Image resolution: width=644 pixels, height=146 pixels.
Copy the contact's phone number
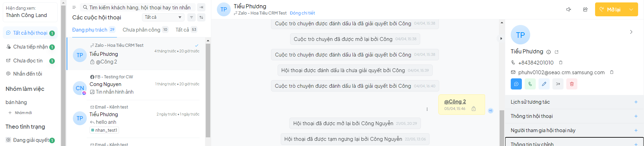tap(561, 63)
